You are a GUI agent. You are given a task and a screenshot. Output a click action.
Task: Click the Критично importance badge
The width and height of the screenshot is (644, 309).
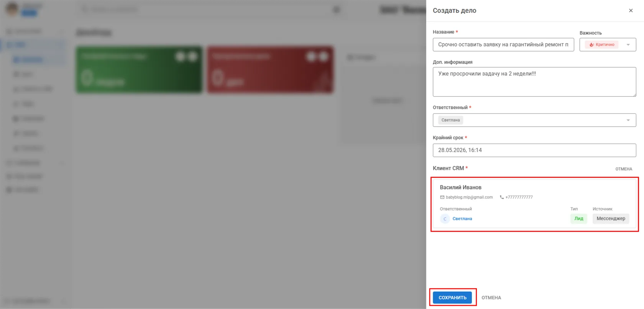[x=602, y=45]
